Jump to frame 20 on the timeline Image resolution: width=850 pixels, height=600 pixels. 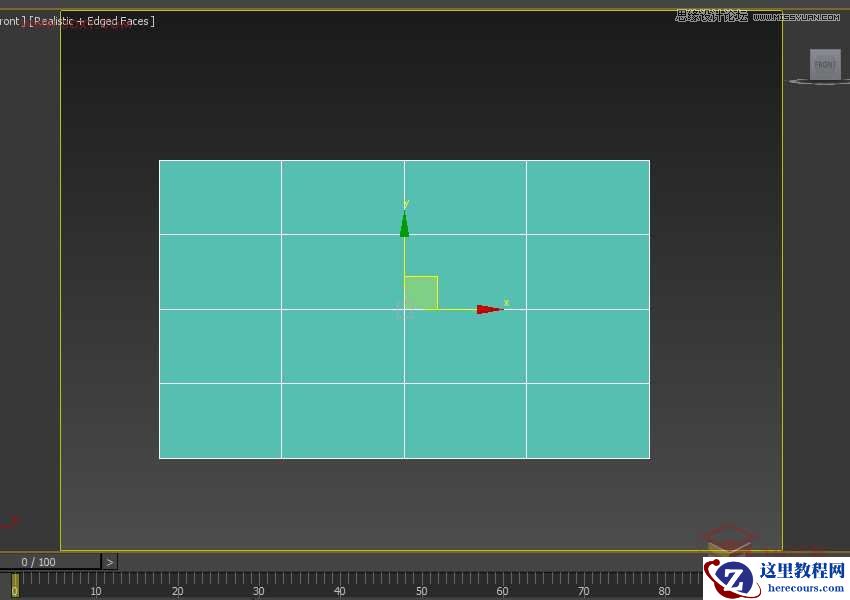click(x=177, y=591)
